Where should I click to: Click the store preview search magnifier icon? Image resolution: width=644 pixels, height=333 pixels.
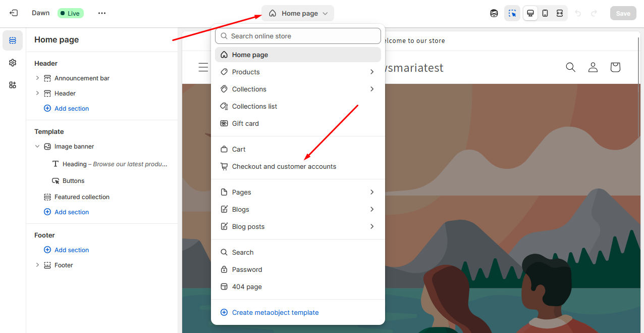(570, 67)
